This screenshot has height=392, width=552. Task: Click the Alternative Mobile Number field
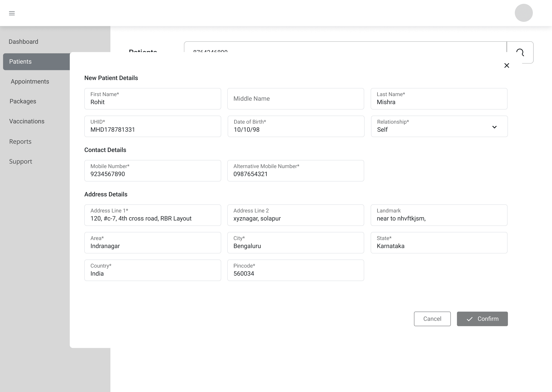295,171
